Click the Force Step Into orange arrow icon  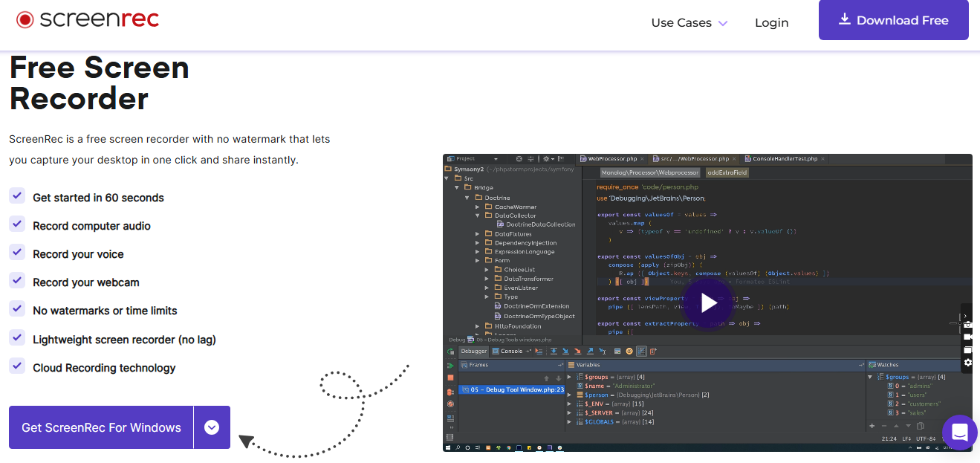(577, 351)
